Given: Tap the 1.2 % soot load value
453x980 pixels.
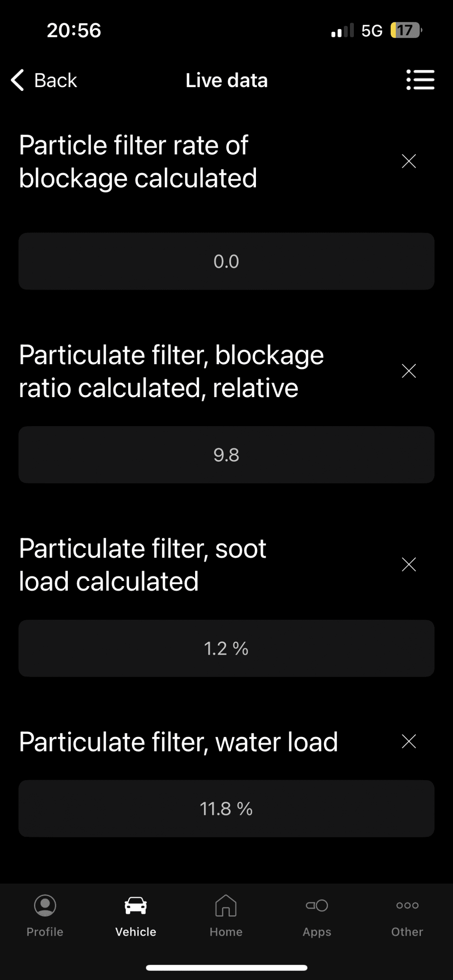Looking at the screenshot, I should point(226,648).
